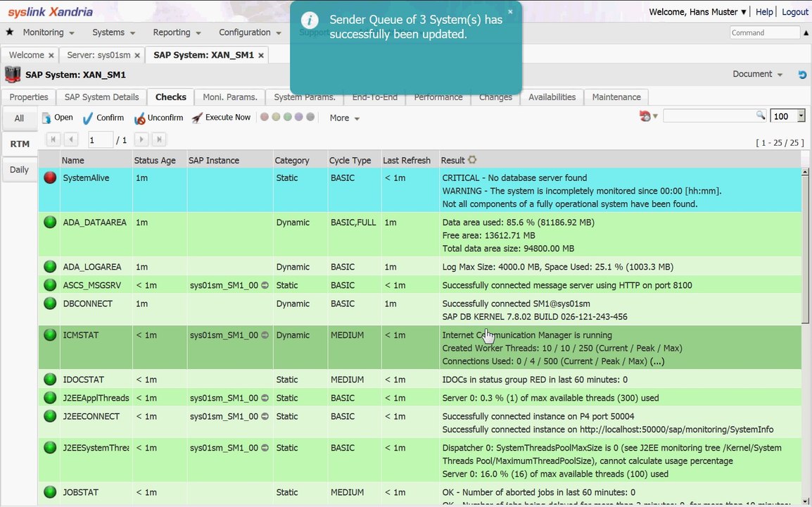Click the search magnifier icon
The width and height of the screenshot is (812, 507).
pos(760,115)
